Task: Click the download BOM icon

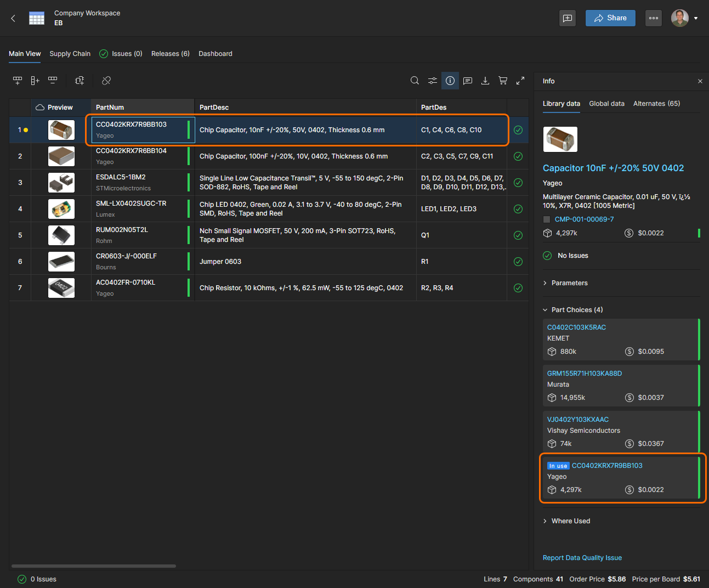Action: pyautogui.click(x=485, y=81)
